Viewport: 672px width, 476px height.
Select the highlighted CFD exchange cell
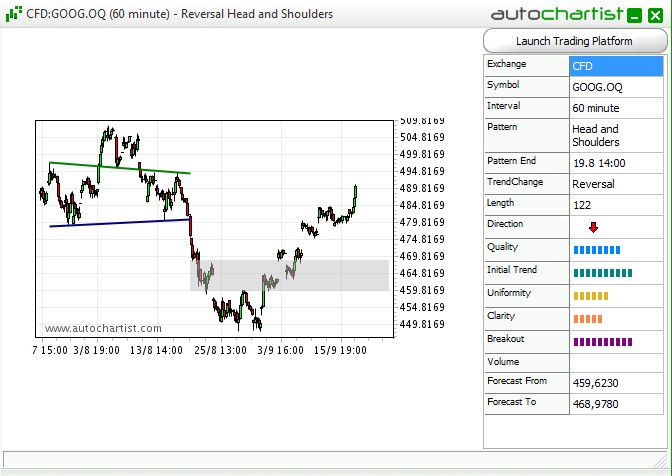pos(615,66)
